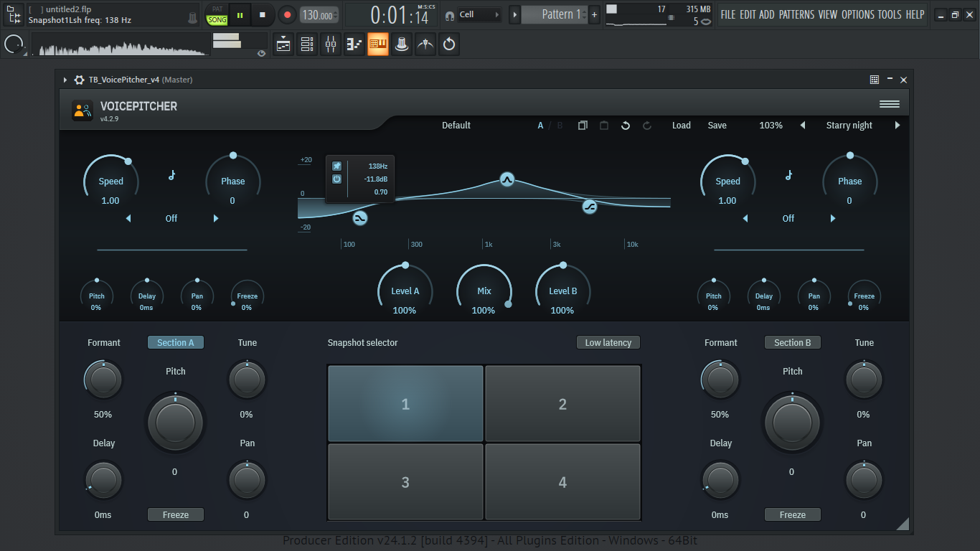Screen dimensions: 980x551
Task: Open the piano roll toolbar icon
Action: tap(354, 44)
